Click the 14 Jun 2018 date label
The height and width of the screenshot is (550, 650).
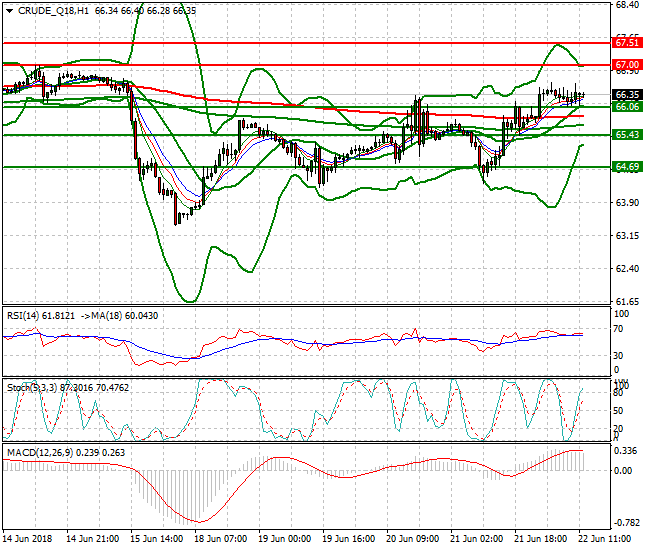tap(29, 539)
